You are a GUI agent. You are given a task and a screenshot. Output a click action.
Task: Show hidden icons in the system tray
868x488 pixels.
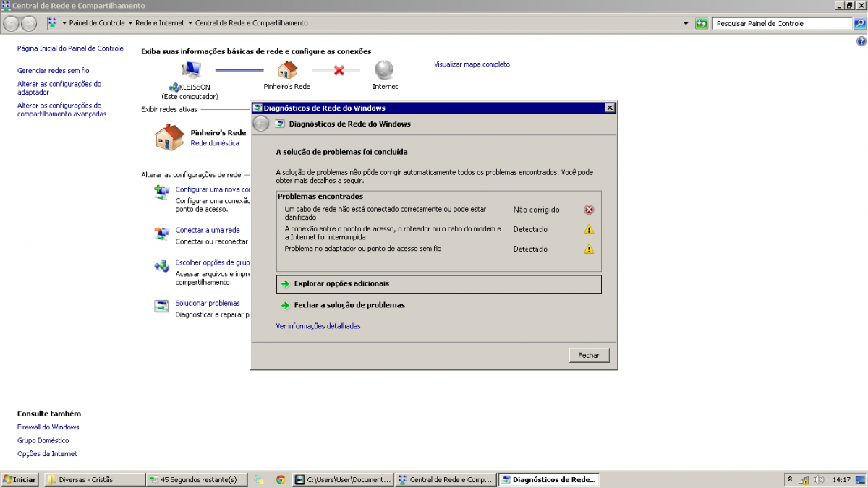(791, 479)
